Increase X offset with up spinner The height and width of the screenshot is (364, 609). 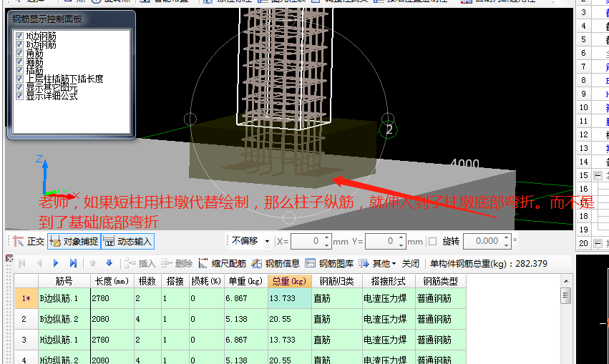(x=326, y=237)
